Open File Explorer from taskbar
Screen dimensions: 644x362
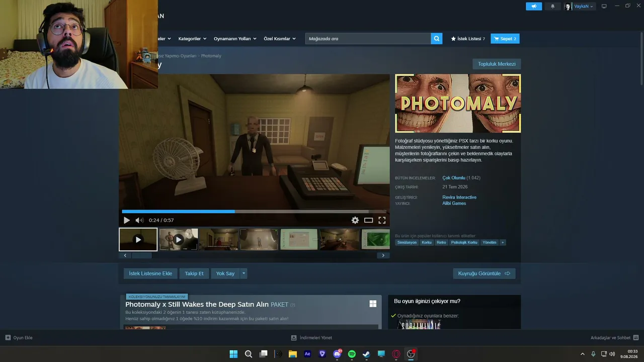point(293,354)
